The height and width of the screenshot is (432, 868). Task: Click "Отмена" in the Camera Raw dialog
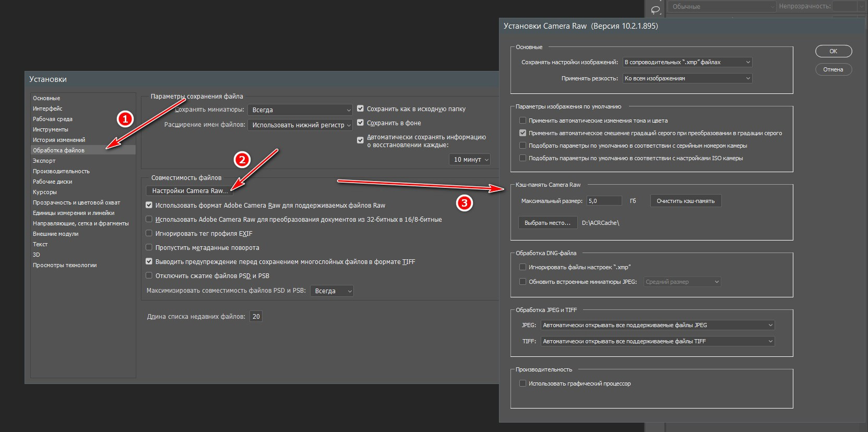pyautogui.click(x=834, y=69)
